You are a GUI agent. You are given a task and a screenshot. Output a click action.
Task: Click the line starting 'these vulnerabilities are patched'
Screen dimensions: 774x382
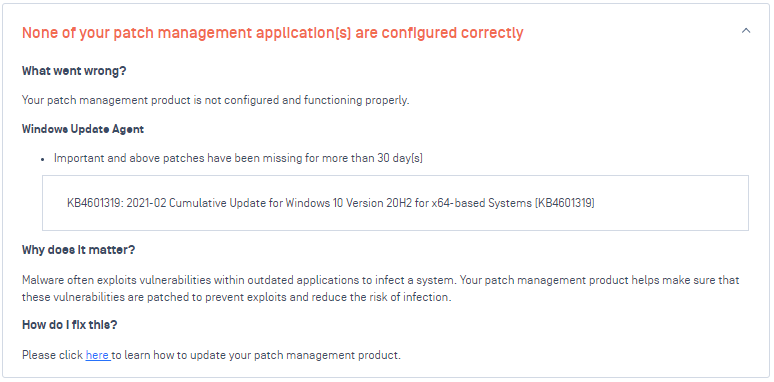pos(236,298)
